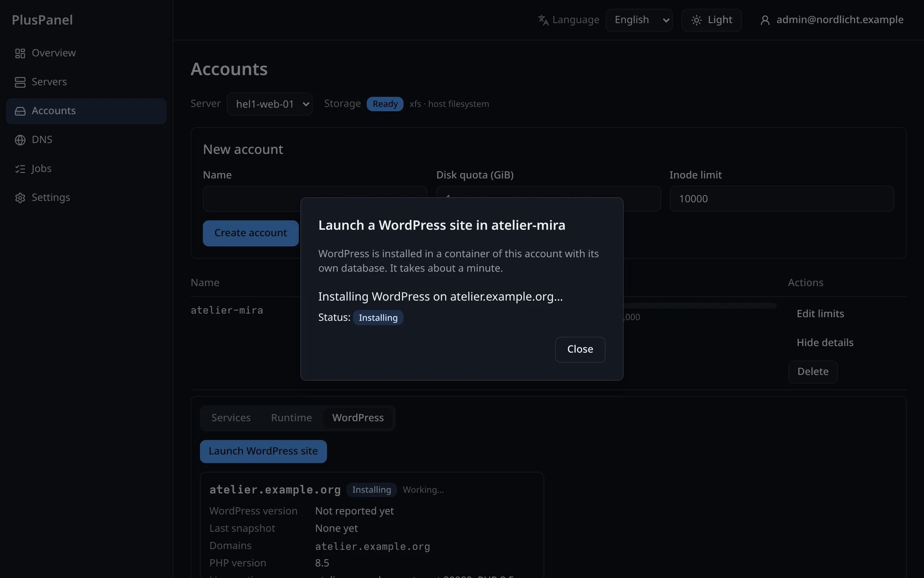Click the Installing badge beside atelier.example.org heading

tap(371, 490)
